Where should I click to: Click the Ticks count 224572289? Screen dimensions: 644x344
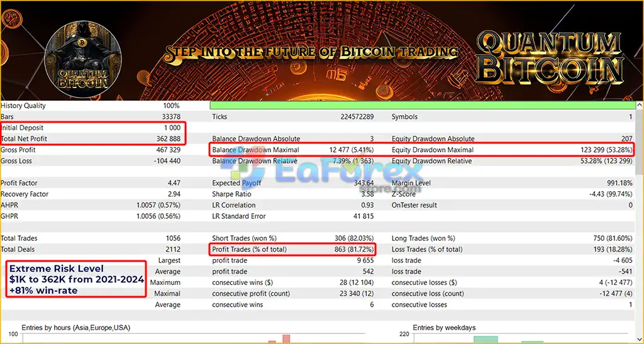click(x=357, y=116)
